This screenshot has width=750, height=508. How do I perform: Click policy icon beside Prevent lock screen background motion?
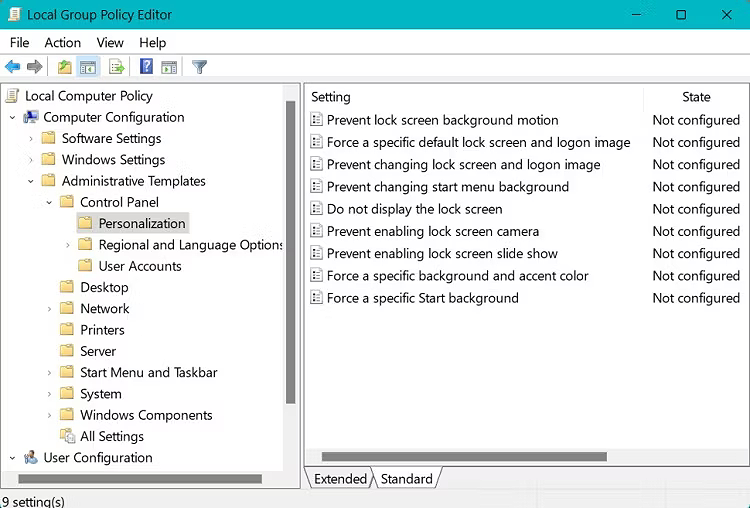316,120
